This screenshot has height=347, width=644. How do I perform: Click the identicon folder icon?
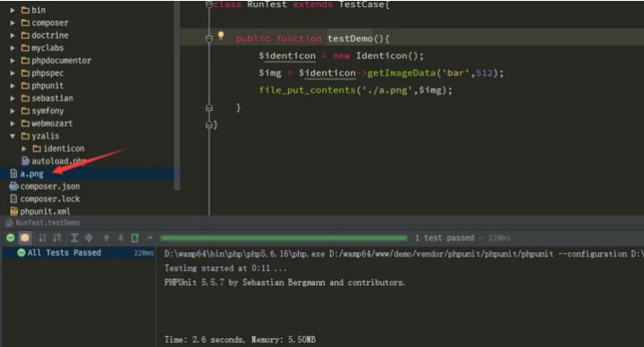[x=37, y=148]
